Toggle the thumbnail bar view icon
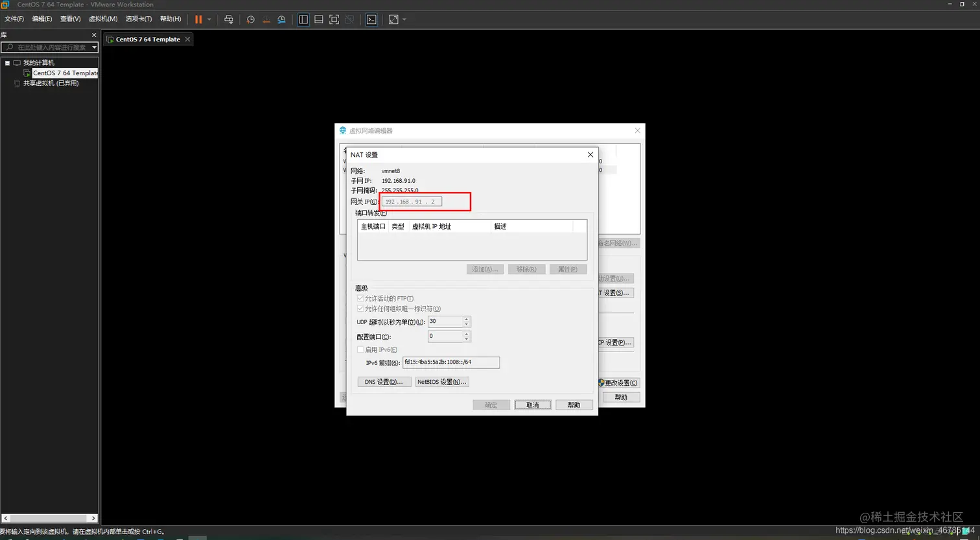The height and width of the screenshot is (540, 980). 319,19
